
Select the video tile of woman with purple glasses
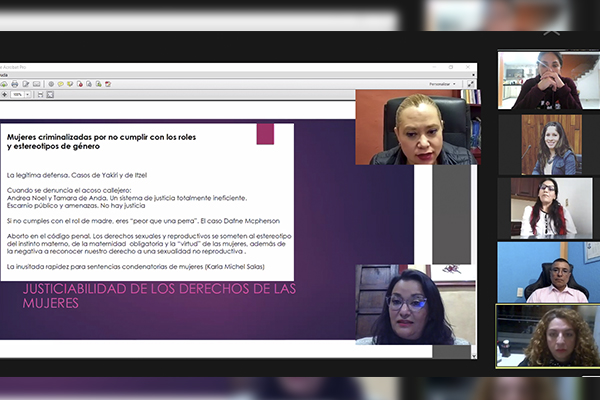click(416, 305)
